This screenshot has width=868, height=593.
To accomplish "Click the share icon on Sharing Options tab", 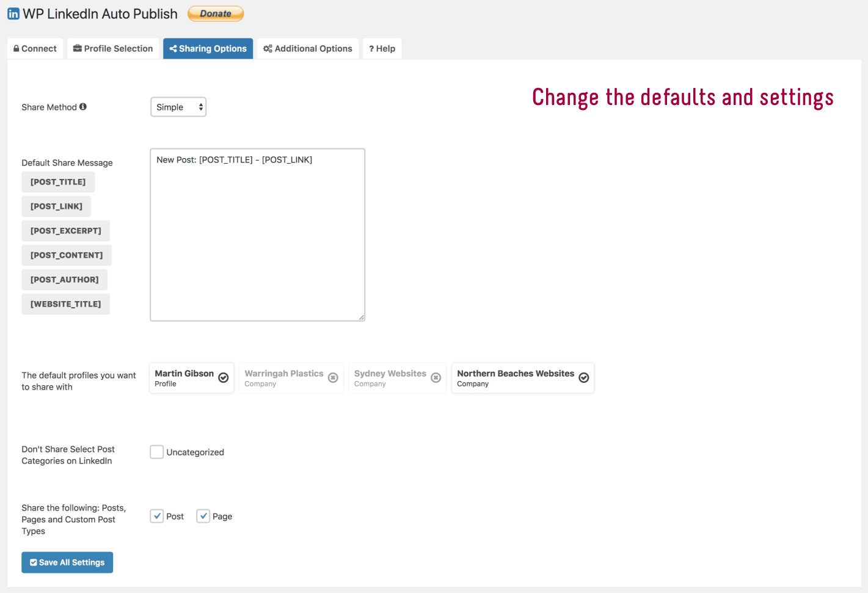I will pyautogui.click(x=173, y=48).
